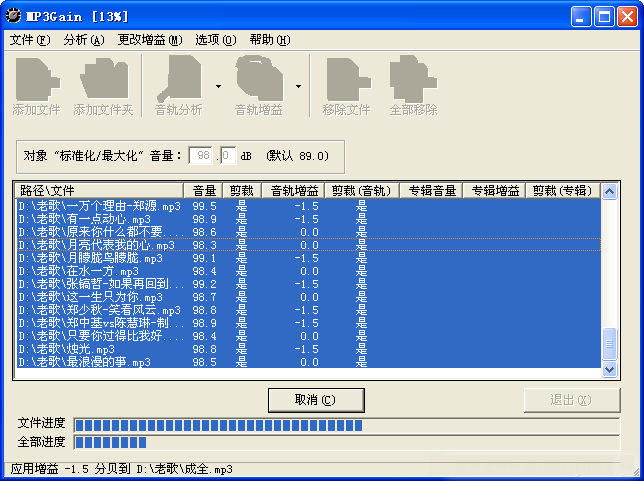Click the 专辑增益 column header
644x481 pixels.
pyautogui.click(x=494, y=191)
